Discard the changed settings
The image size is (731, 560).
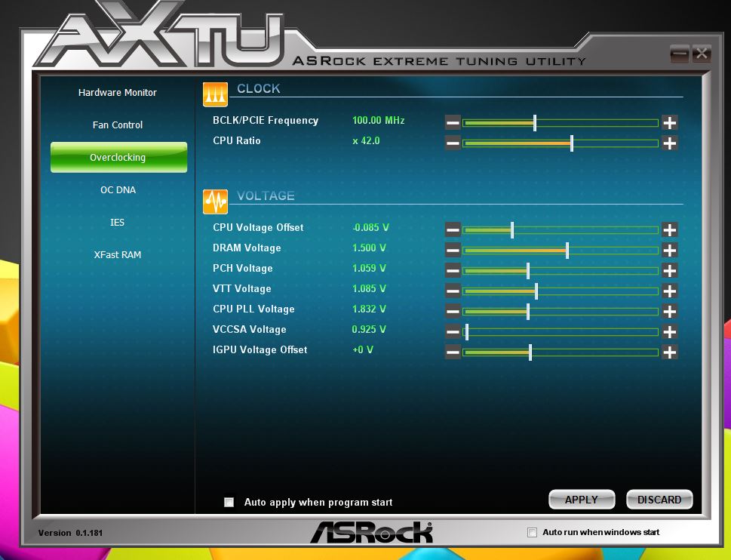659,500
